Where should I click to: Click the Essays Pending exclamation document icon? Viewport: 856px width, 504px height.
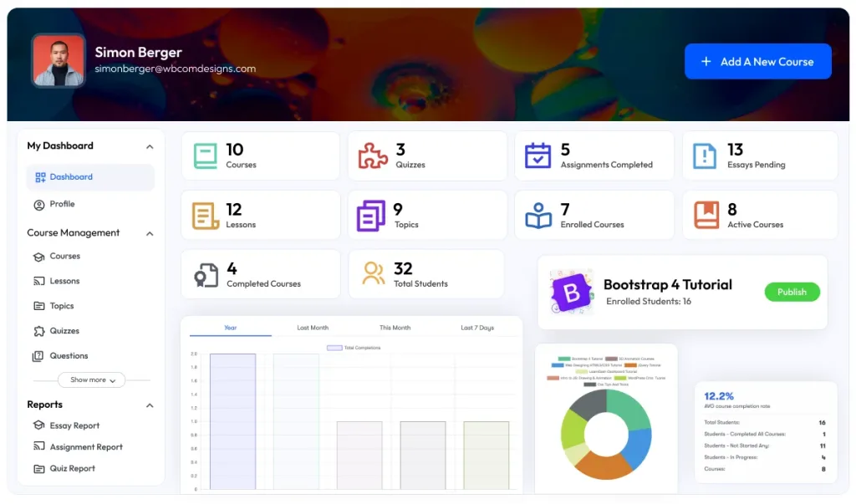tap(704, 156)
